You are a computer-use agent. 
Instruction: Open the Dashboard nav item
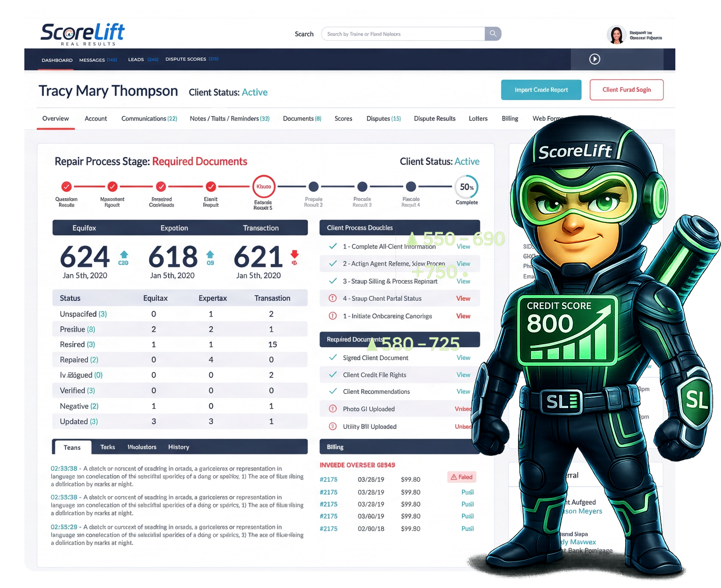click(57, 60)
